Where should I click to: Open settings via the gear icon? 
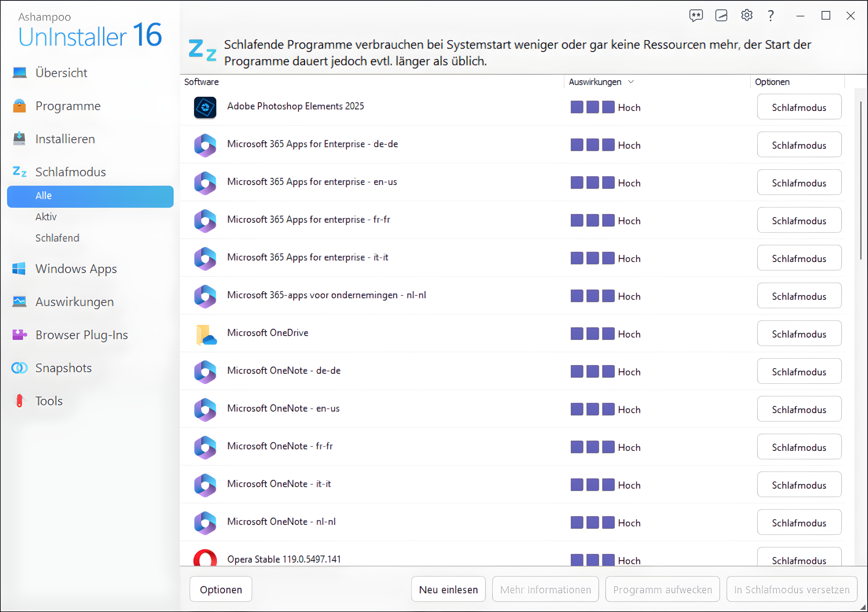746,15
